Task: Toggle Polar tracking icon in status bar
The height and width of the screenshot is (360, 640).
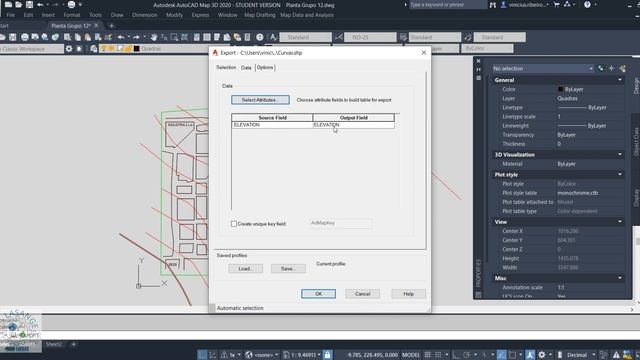Action: (x=467, y=355)
